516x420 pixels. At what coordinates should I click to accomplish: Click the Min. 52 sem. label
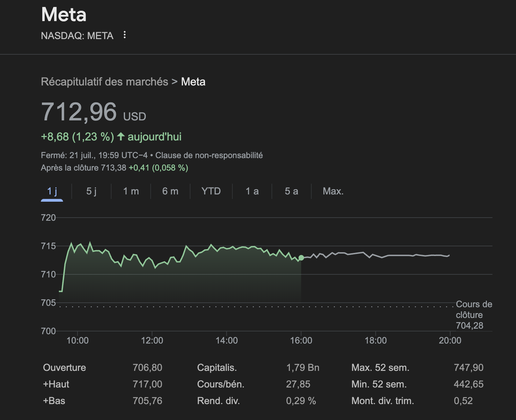point(379,384)
